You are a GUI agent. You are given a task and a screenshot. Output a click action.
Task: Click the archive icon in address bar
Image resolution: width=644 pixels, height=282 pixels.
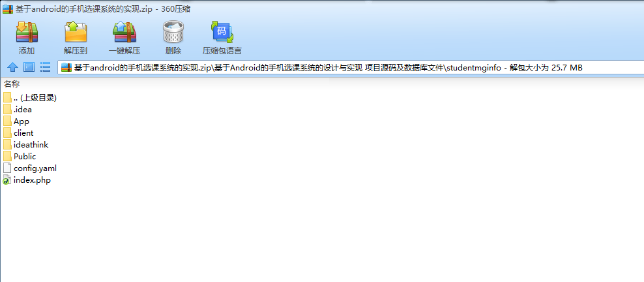[x=66, y=68]
